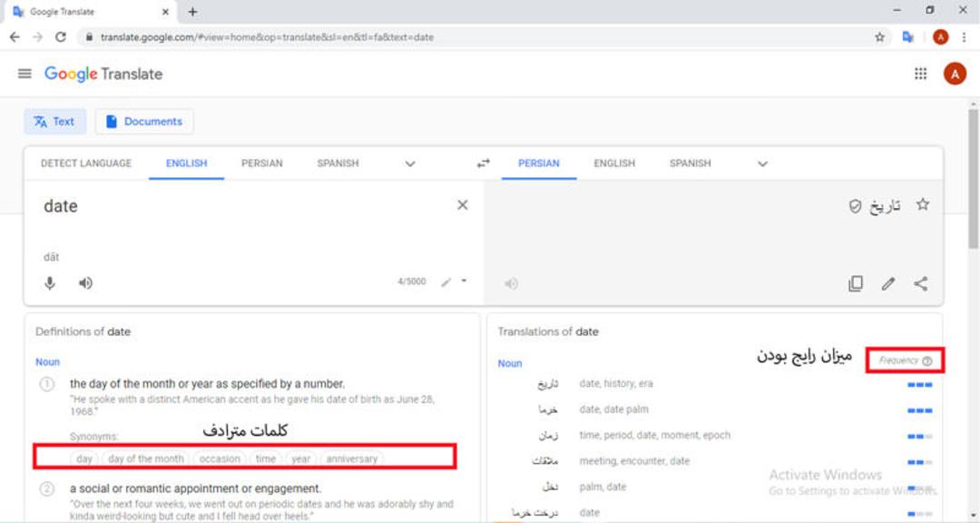Suggest an edit to the translation
The height and width of the screenshot is (523, 980).
pos(888,283)
